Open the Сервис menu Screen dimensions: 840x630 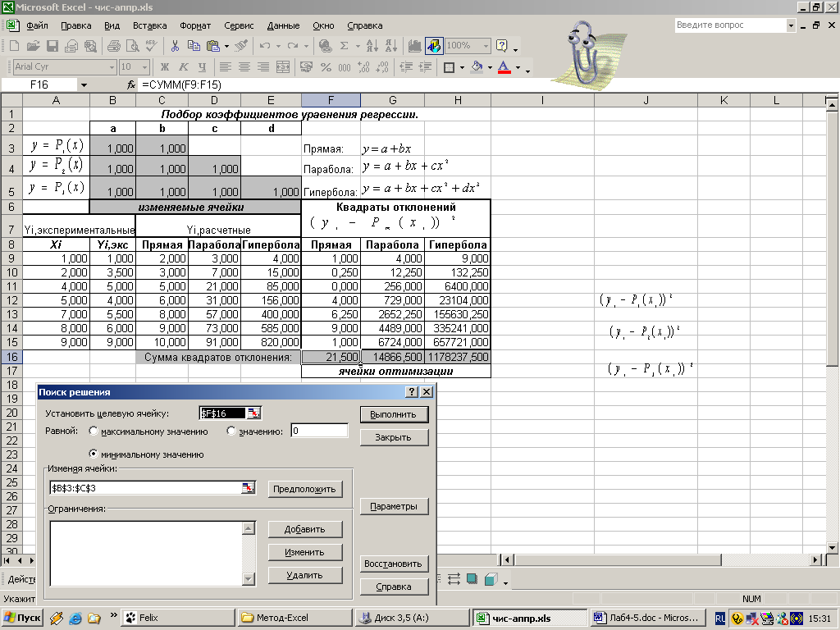click(x=239, y=25)
